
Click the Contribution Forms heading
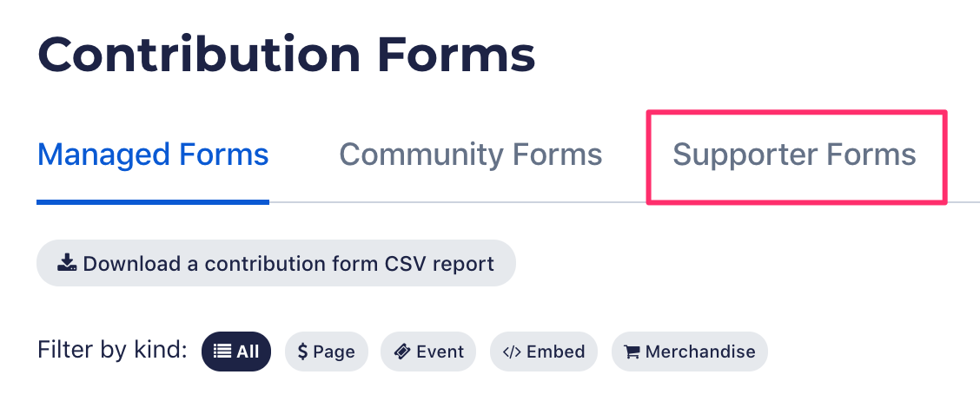[x=286, y=55]
